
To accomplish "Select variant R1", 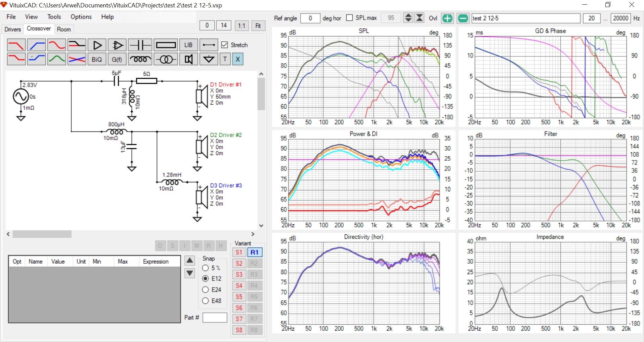I will pos(254,252).
